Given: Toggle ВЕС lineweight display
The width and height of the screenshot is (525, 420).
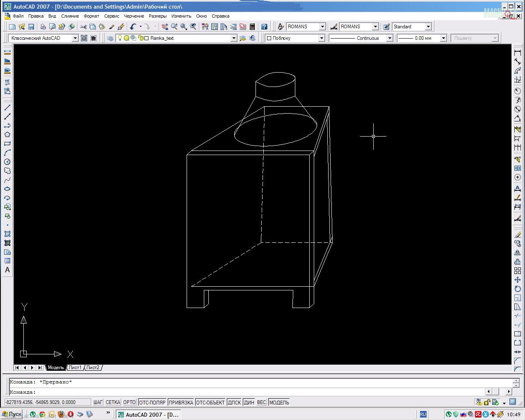Looking at the screenshot, I should [262, 402].
